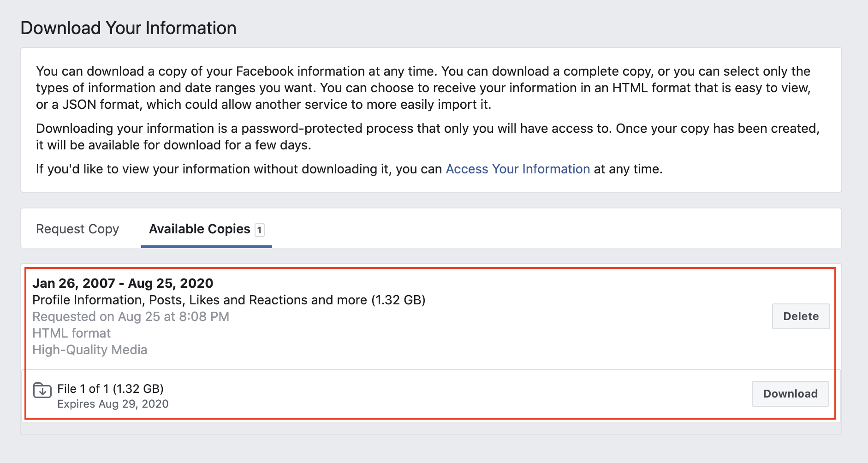868x463 pixels.
Task: Click the Expires Aug 29, 2020 text
Action: [113, 404]
